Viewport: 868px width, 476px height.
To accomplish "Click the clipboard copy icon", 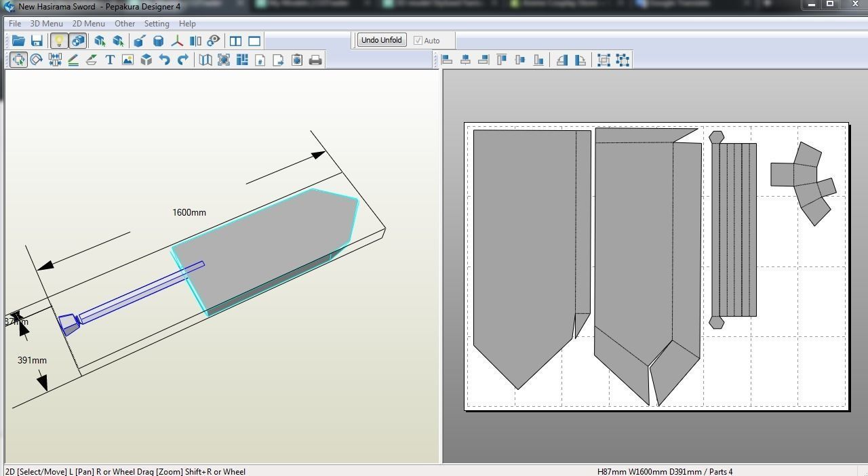I will [x=296, y=60].
